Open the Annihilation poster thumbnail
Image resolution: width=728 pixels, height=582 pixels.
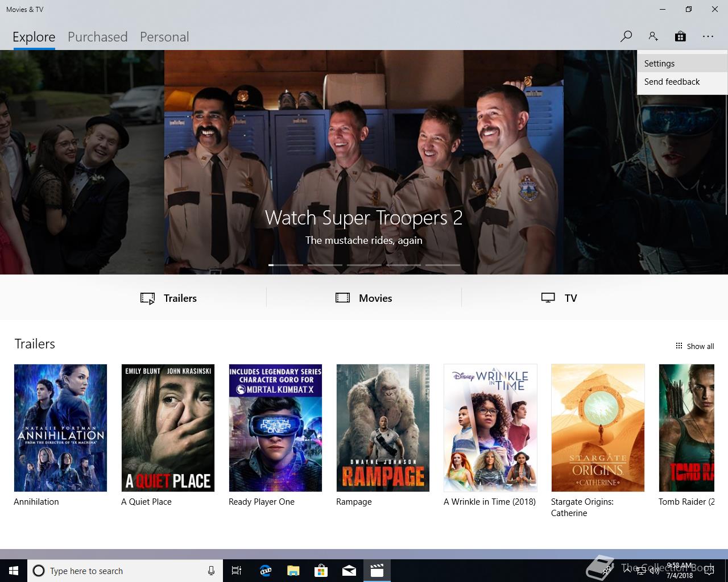point(60,428)
